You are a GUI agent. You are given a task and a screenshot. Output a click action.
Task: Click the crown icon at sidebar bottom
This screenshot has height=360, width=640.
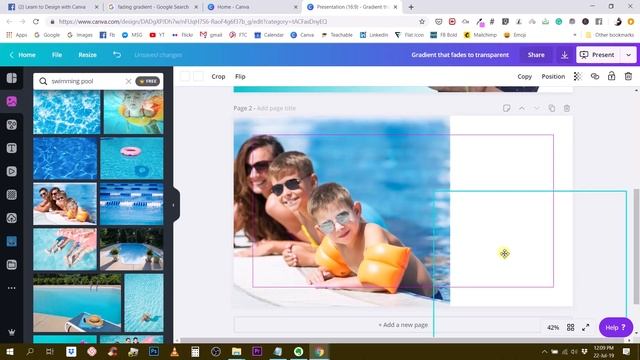pyautogui.click(x=11, y=332)
